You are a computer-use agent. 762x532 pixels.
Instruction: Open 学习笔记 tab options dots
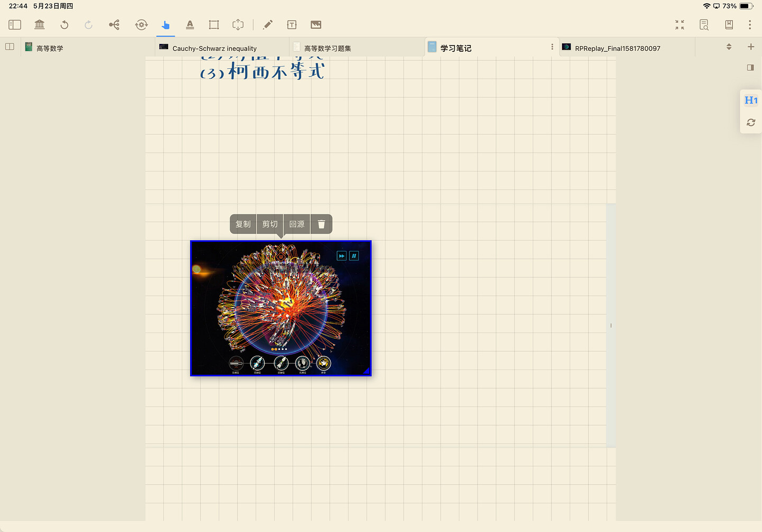[x=552, y=47]
